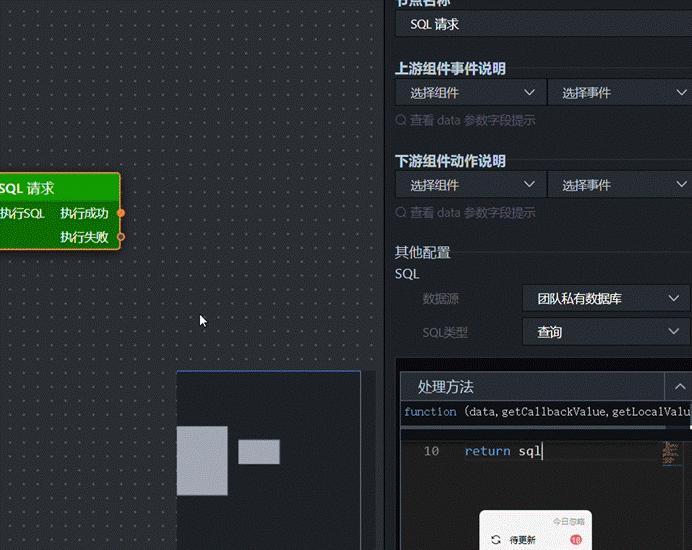The image size is (692, 550).
Task: Open downstream 选择事件 dropdown
Action: click(x=620, y=185)
